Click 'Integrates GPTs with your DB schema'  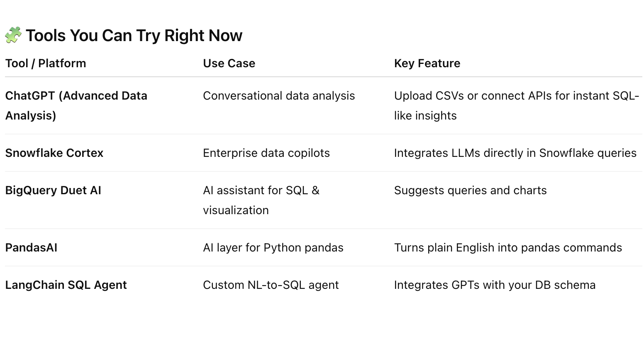[x=495, y=285]
